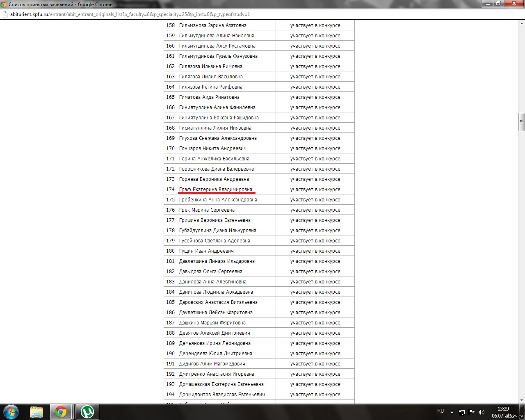Select name 'Данилова Анна Алевтиновна'
The image size is (525, 420).
point(213,282)
